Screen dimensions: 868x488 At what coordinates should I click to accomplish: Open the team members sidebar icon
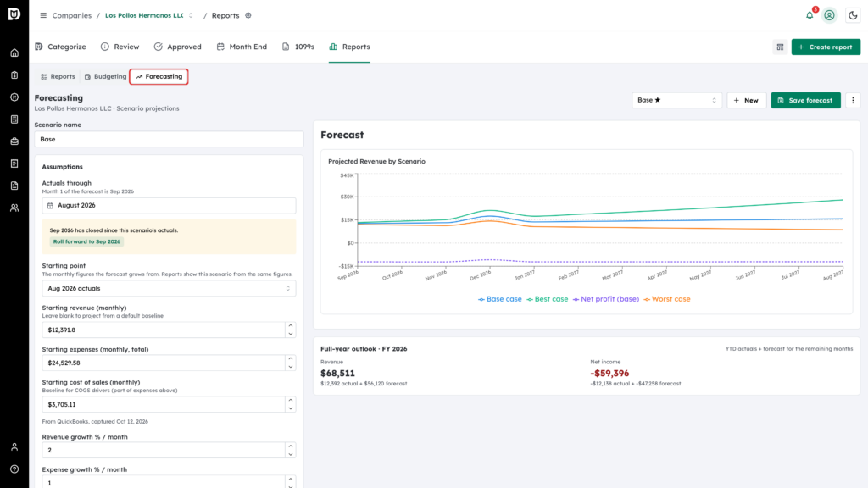[x=14, y=208]
